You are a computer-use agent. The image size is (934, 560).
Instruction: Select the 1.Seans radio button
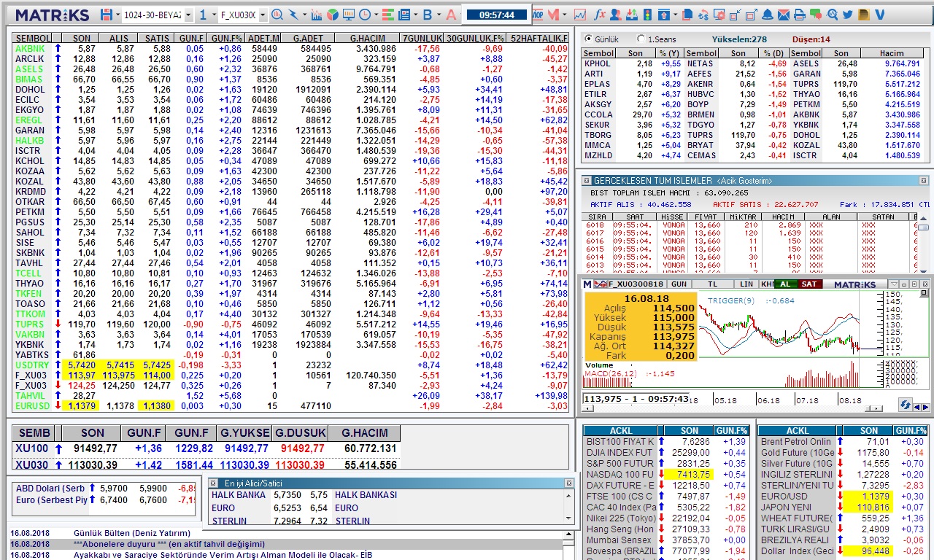[x=641, y=39]
